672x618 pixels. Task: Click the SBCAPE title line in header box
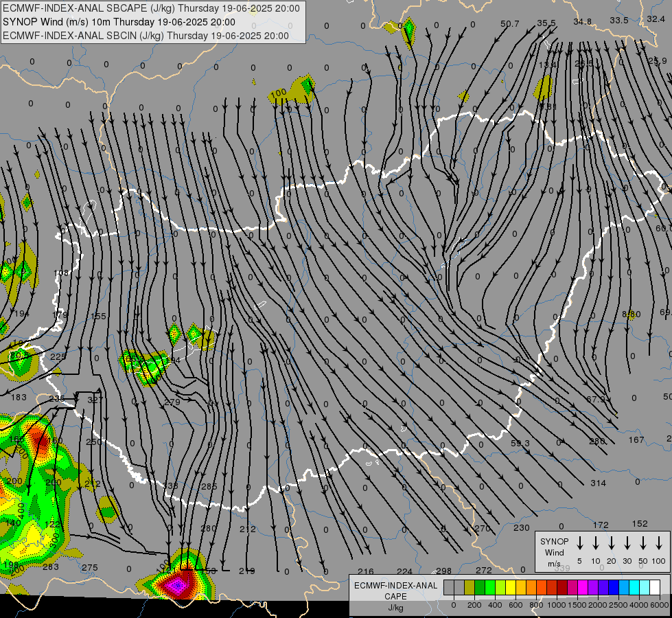coord(151,8)
